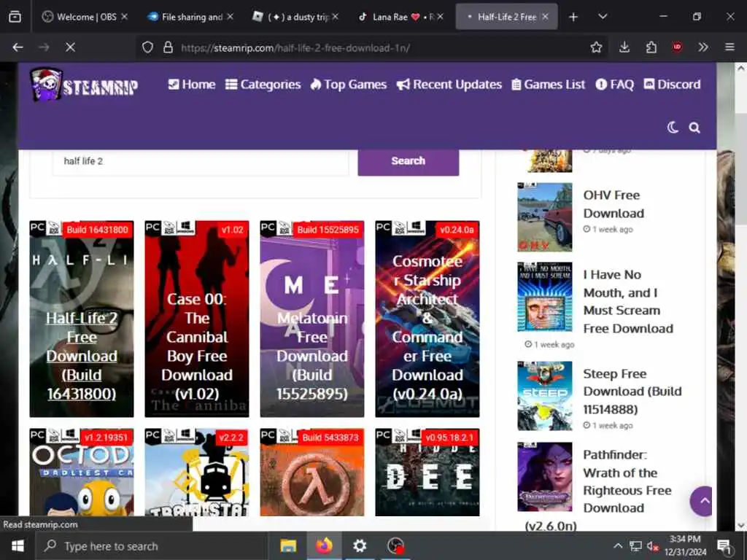Click the address bar URL field
The width and height of the screenshot is (747, 560).
tap(371, 47)
